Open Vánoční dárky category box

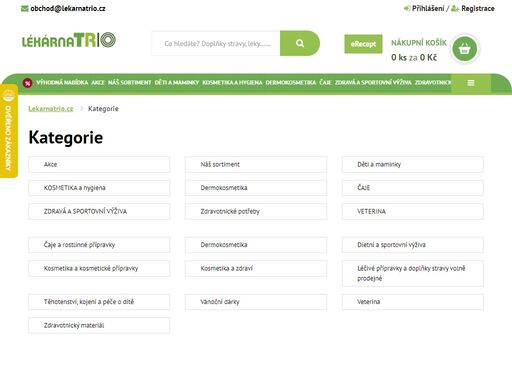coord(256,302)
